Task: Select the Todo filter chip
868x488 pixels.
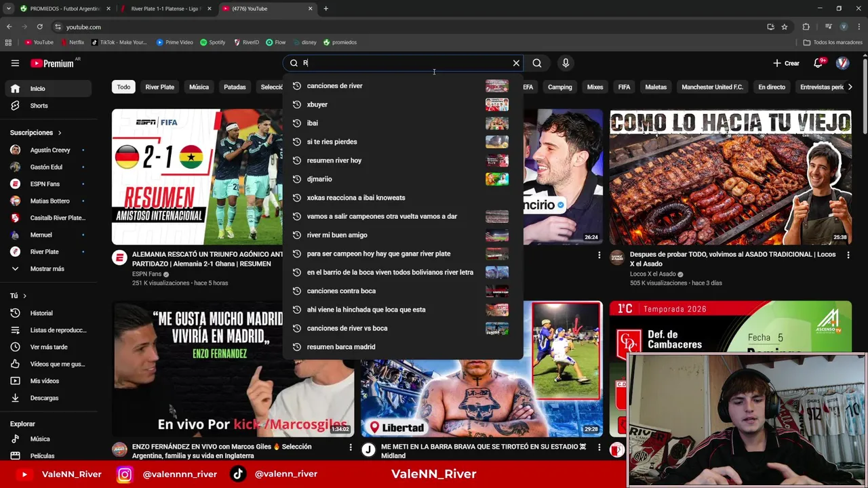Action: [123, 87]
